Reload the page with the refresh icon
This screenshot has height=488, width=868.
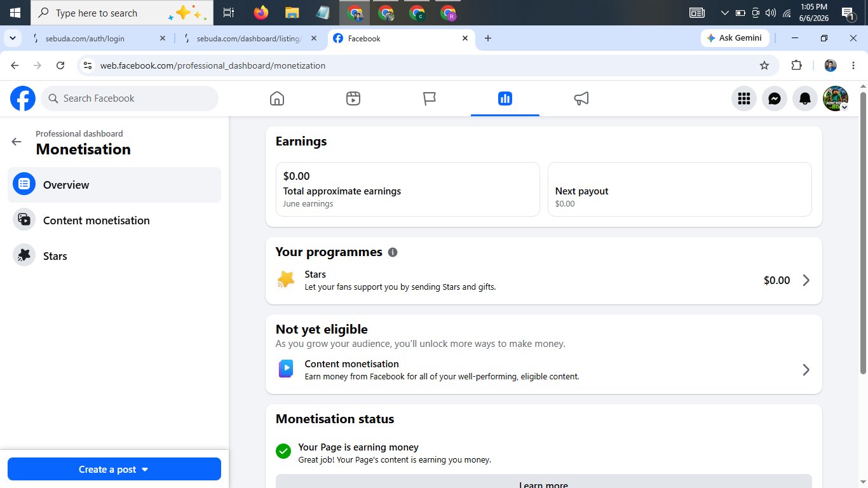(60, 65)
